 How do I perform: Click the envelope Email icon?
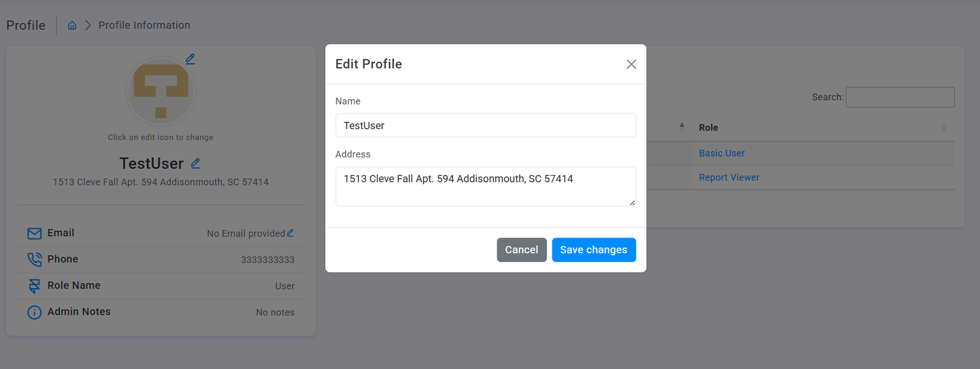[34, 233]
